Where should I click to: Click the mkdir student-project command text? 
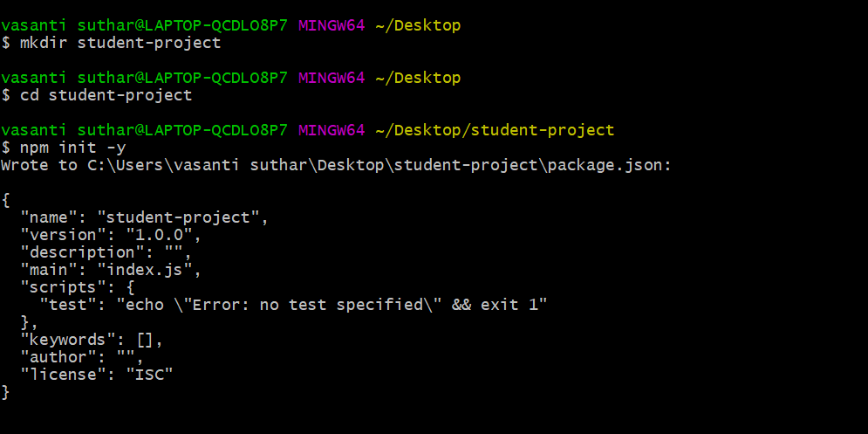tap(120, 43)
